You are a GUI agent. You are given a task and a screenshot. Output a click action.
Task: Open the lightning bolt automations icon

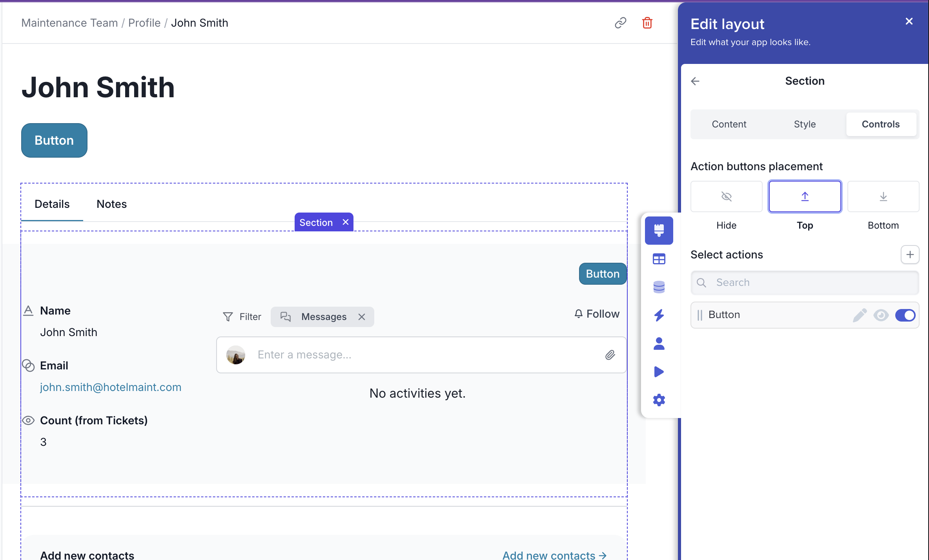[x=659, y=315]
